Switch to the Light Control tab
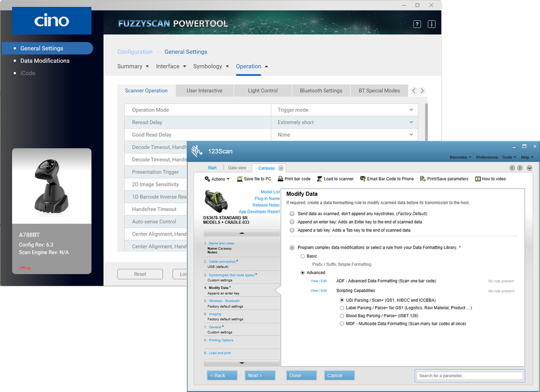Image resolution: width=540 pixels, height=392 pixels. [x=263, y=91]
